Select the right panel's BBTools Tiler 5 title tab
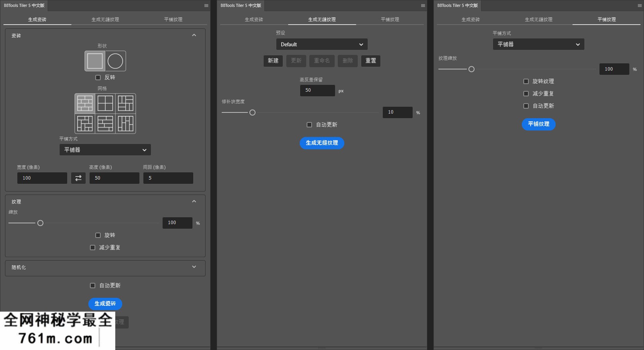The width and height of the screenshot is (644, 350). pyautogui.click(x=458, y=6)
